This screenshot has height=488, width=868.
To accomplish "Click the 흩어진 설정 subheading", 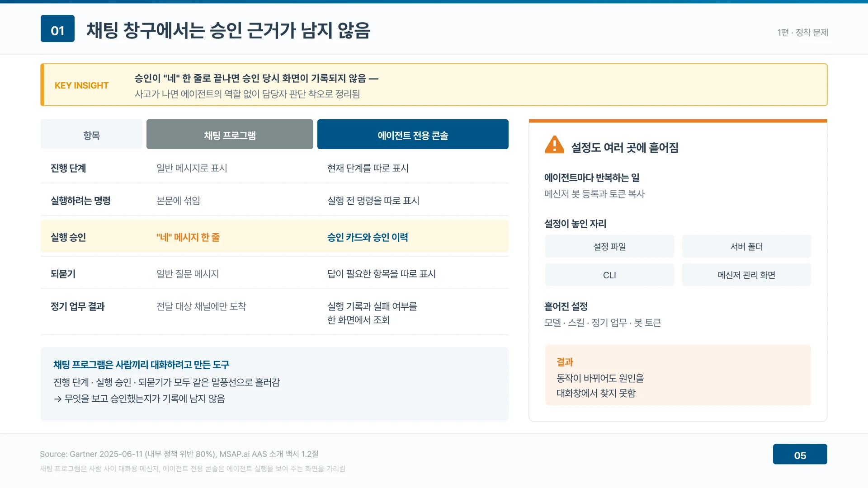I will click(x=566, y=306).
